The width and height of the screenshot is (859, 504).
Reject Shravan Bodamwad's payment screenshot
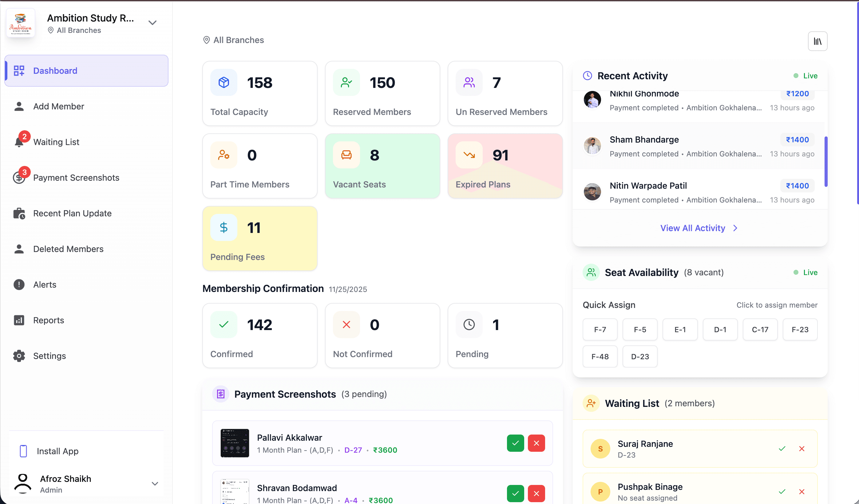point(536,493)
